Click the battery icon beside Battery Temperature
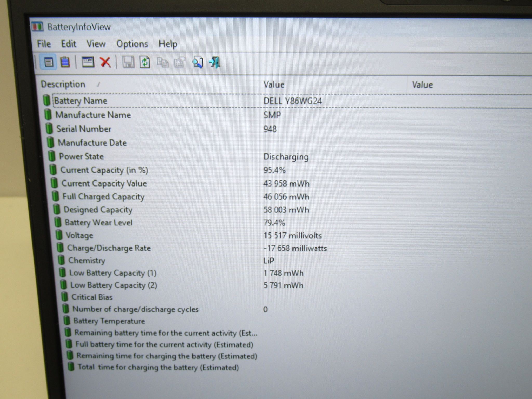 pos(67,321)
